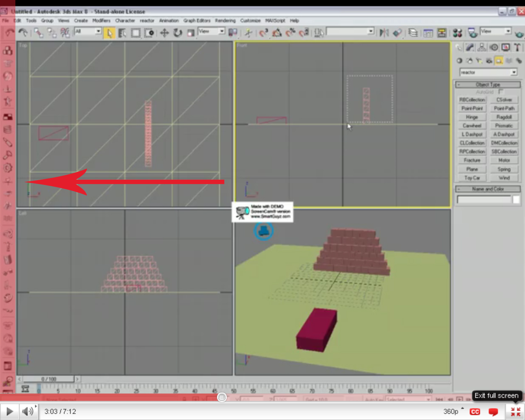Click the object color swatch
The image size is (525, 420).
(516, 200)
